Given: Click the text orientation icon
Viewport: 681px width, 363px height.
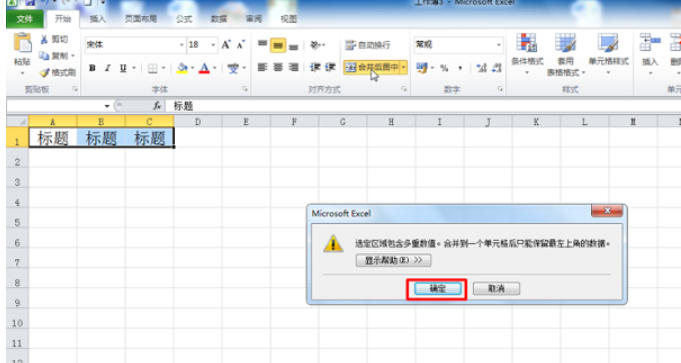Looking at the screenshot, I should point(316,45).
